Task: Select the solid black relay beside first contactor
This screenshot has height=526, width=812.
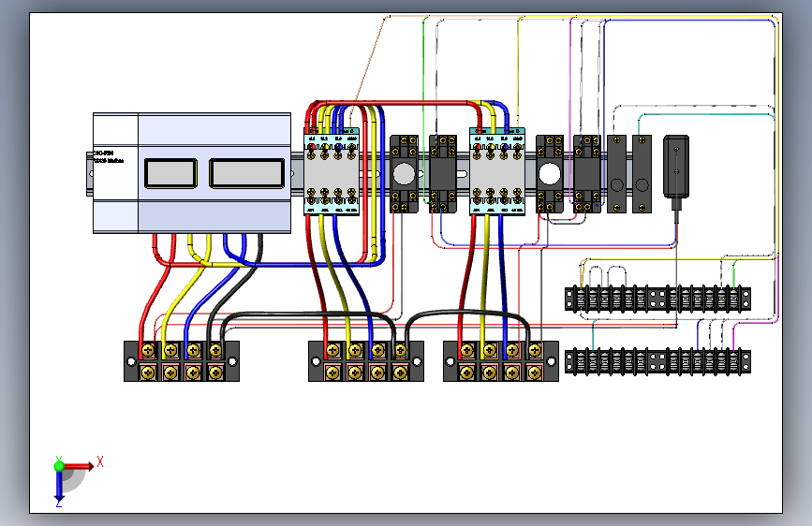Action: (443, 174)
